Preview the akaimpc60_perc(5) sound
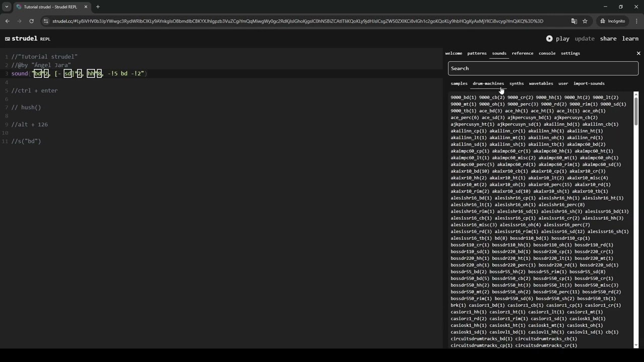The height and width of the screenshot is (362, 644). point(472,164)
